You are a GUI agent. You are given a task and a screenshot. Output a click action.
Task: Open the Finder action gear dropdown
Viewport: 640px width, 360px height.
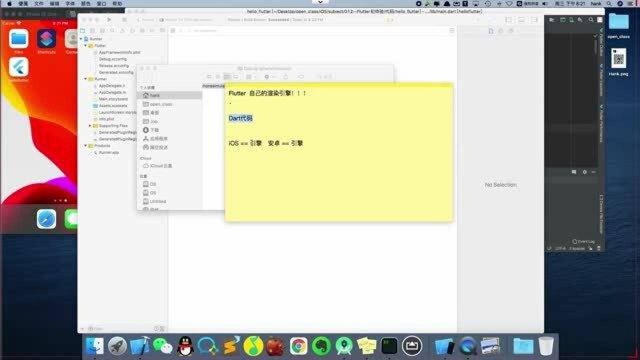pos(269,77)
